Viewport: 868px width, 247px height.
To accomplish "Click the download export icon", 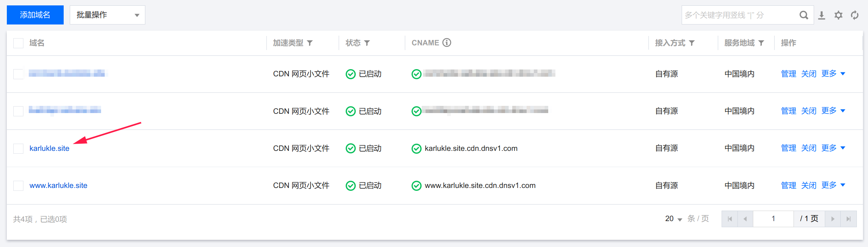I will point(822,15).
